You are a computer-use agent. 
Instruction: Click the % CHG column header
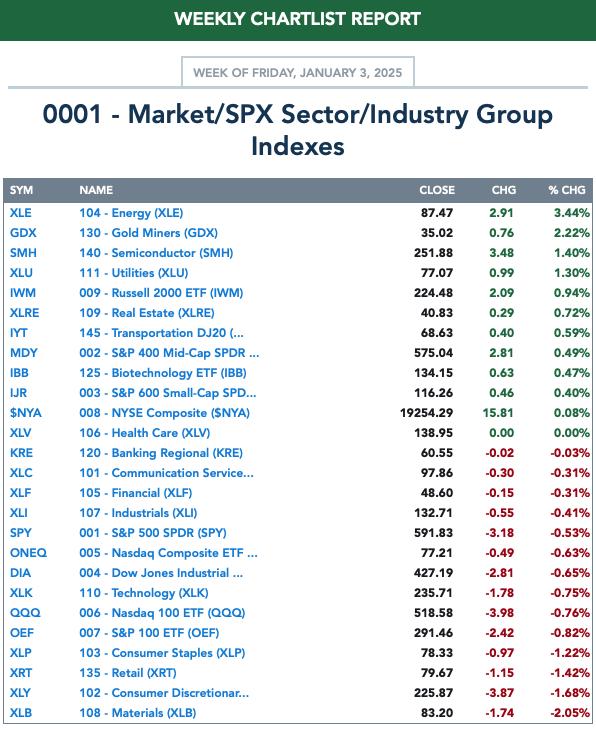coord(567,190)
